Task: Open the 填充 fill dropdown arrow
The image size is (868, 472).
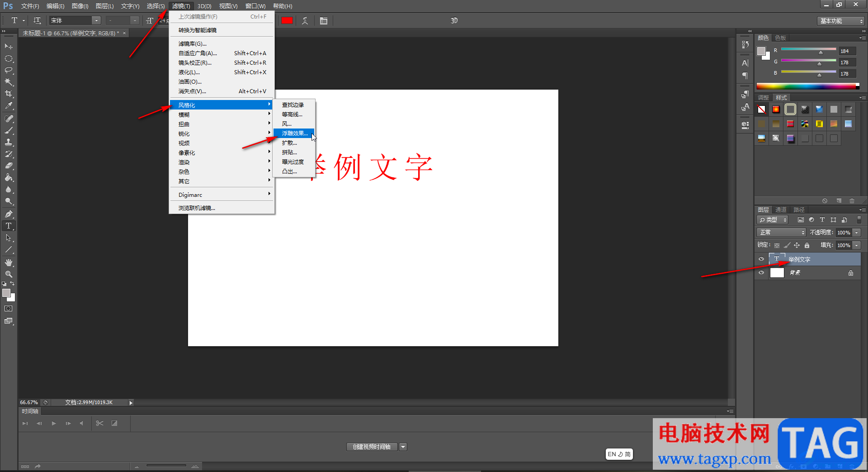Action: pos(857,245)
